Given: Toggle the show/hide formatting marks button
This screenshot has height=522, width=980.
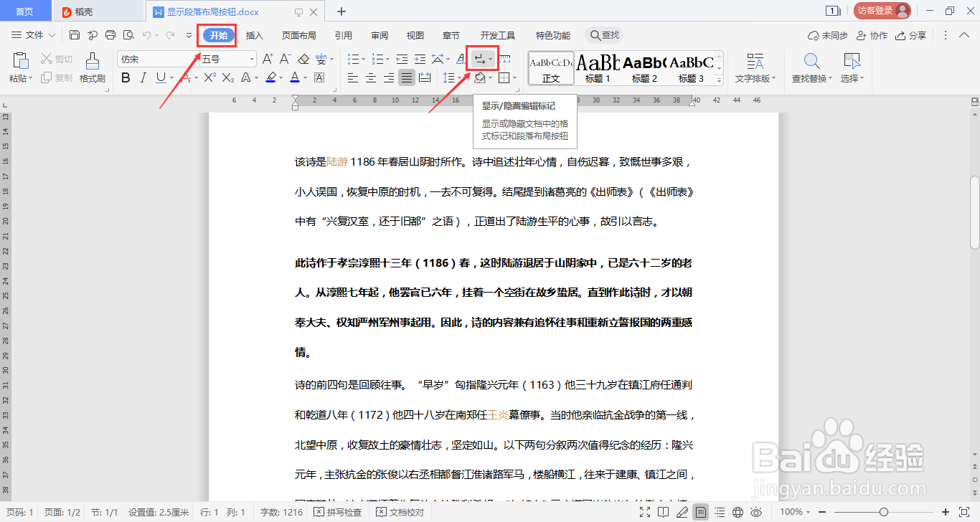Looking at the screenshot, I should point(479,59).
